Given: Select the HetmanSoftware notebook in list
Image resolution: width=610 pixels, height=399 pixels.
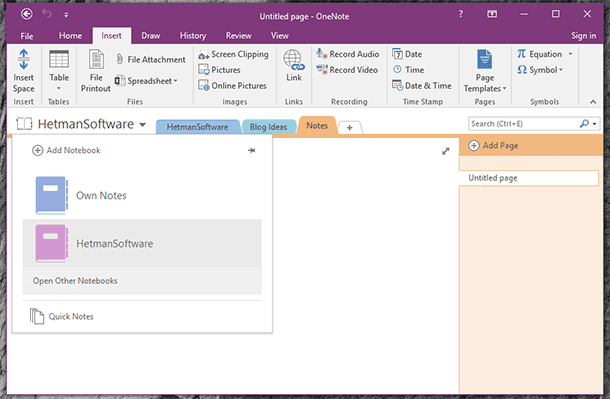Looking at the screenshot, I should tap(142, 243).
